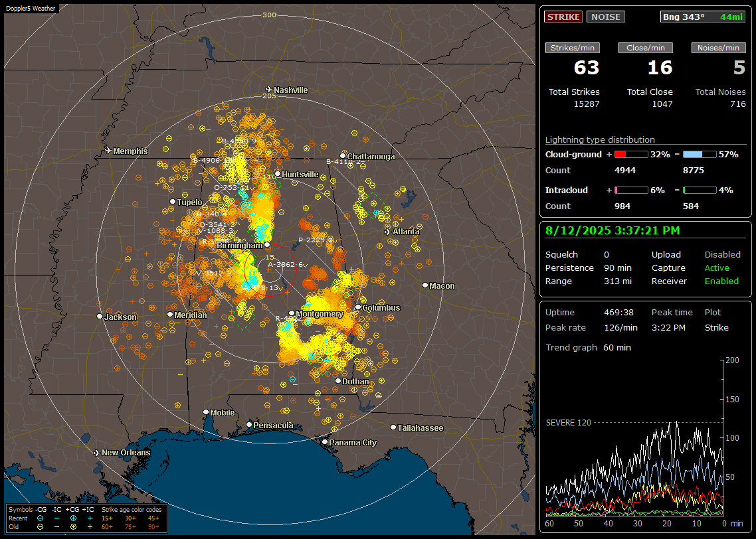Click the SEVERE 120 threshold line label

point(568,422)
